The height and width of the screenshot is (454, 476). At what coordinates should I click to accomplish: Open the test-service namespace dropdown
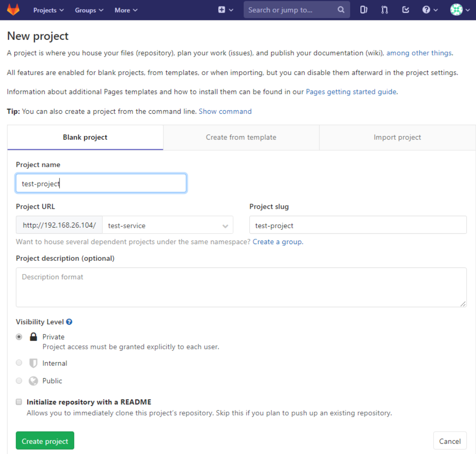coord(168,225)
